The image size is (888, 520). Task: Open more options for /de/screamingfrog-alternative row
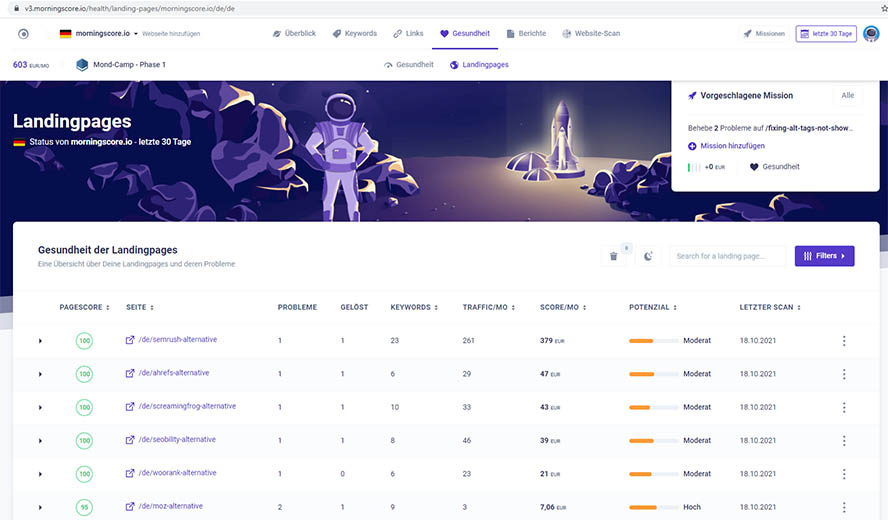844,408
